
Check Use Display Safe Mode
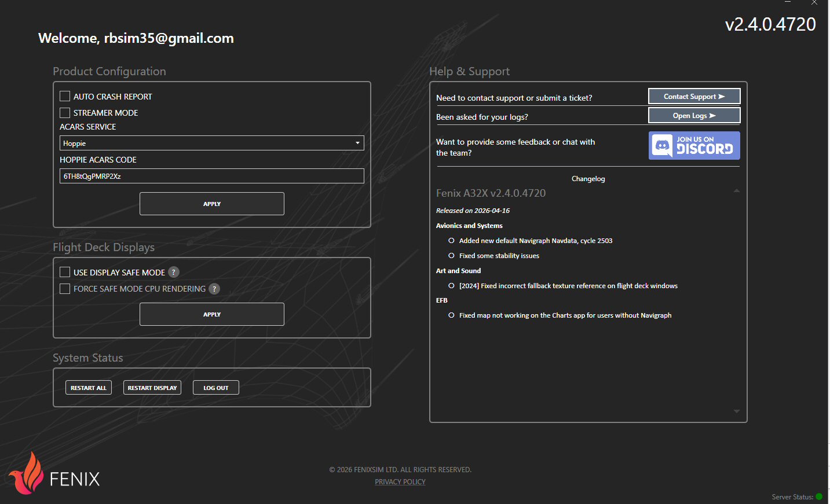coord(65,272)
